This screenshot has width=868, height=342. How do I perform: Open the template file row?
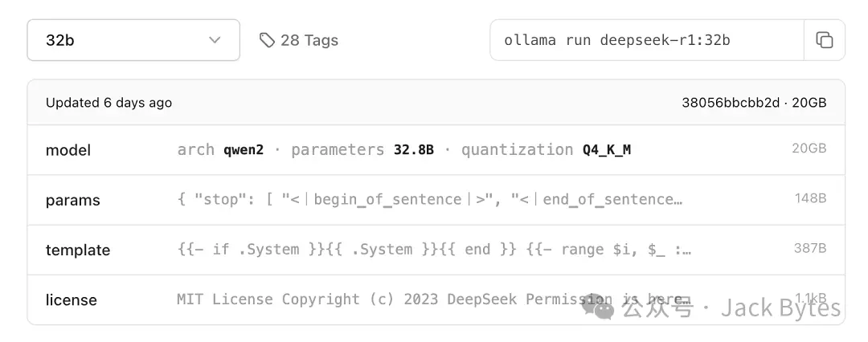[78, 250]
